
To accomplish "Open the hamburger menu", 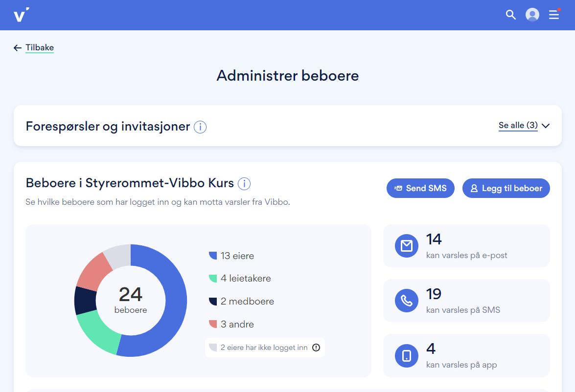I will point(554,15).
